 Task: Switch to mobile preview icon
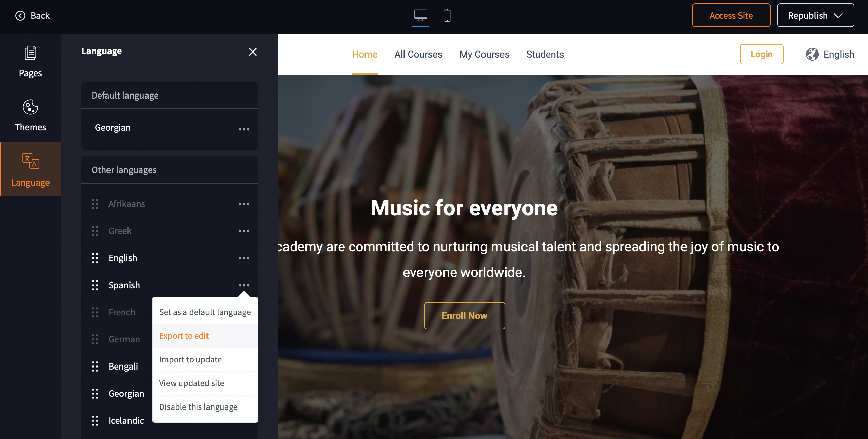(x=447, y=15)
